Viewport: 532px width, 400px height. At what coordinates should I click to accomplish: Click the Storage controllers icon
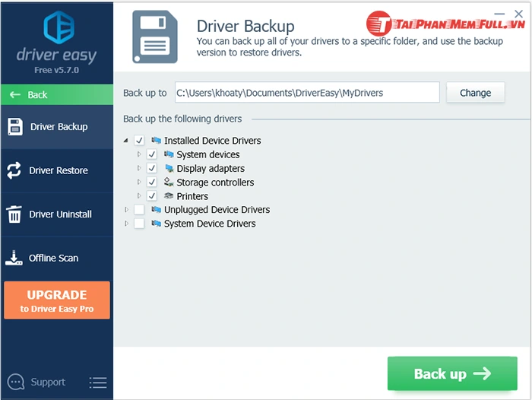click(169, 182)
